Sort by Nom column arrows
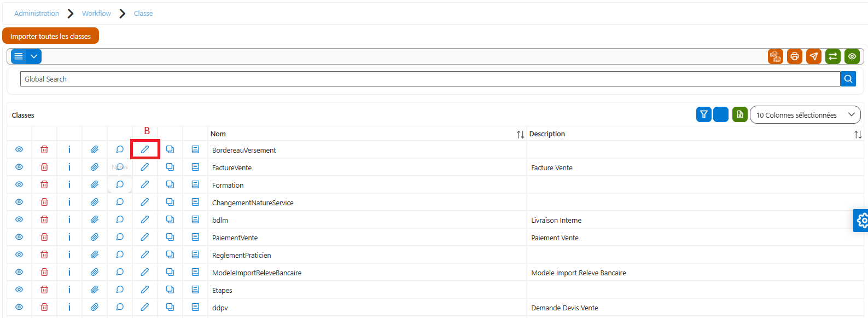The height and width of the screenshot is (318, 868). pyautogui.click(x=520, y=134)
